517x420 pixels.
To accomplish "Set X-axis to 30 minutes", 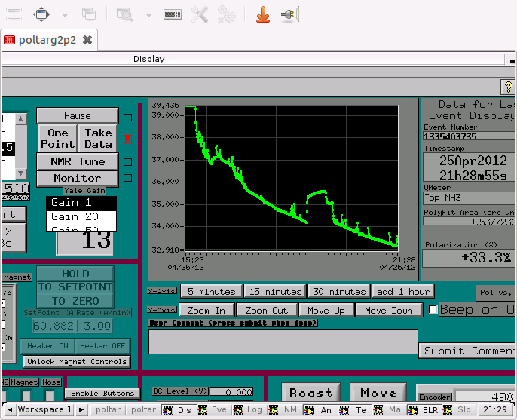I will tap(339, 292).
